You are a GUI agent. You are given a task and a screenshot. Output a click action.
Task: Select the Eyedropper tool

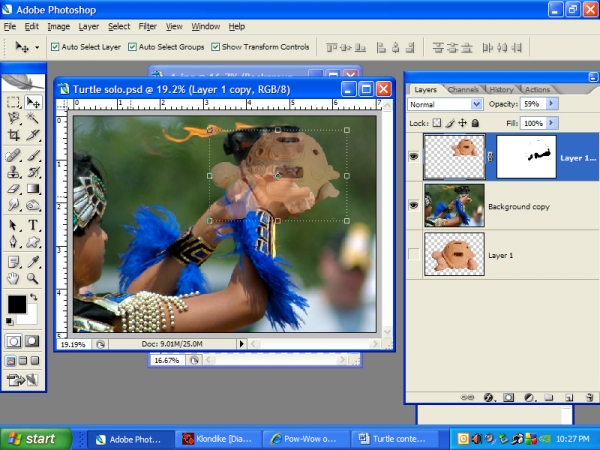[33, 262]
